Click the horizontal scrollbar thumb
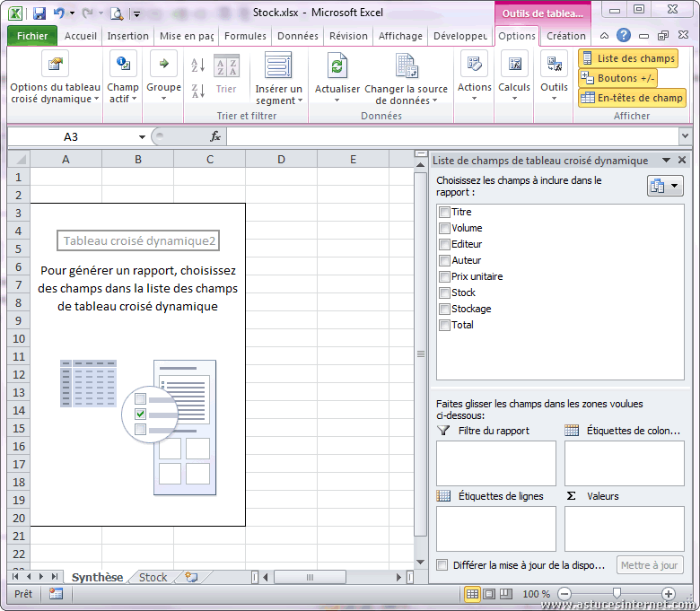The image size is (700, 611). (310, 577)
